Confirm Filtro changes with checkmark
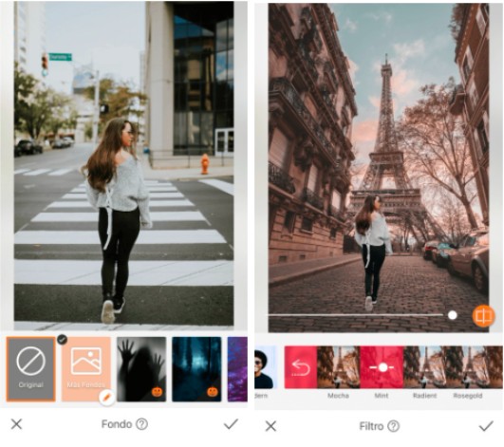This screenshot has height=447, width=504. click(x=486, y=426)
